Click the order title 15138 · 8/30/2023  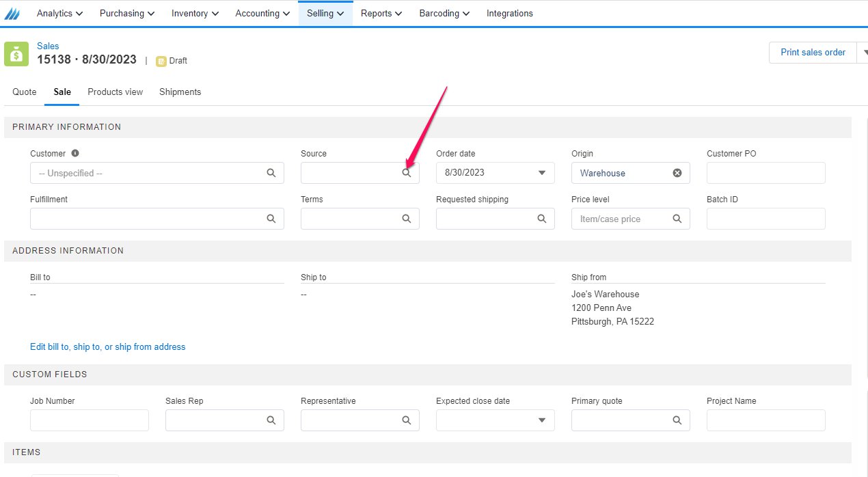click(x=87, y=59)
